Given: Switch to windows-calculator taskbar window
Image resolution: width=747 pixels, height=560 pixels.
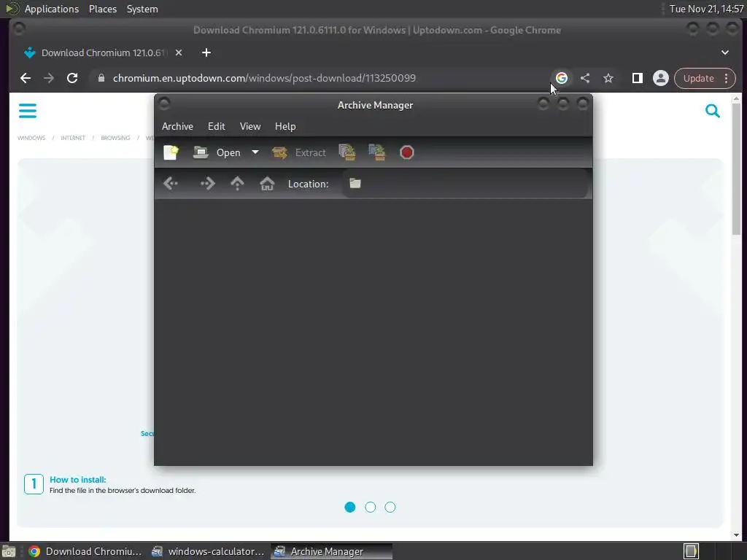Looking at the screenshot, I should pyautogui.click(x=208, y=551).
